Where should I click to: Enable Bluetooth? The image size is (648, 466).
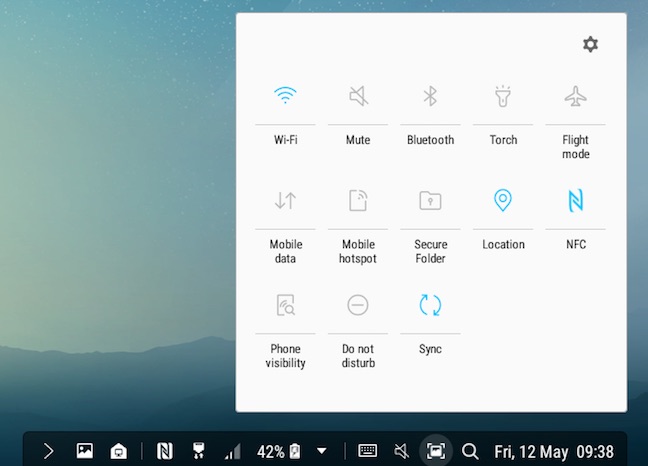click(430, 96)
